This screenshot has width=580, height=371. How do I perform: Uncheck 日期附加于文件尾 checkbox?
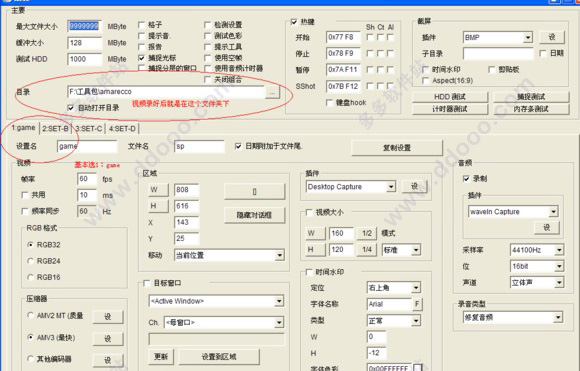(x=238, y=146)
